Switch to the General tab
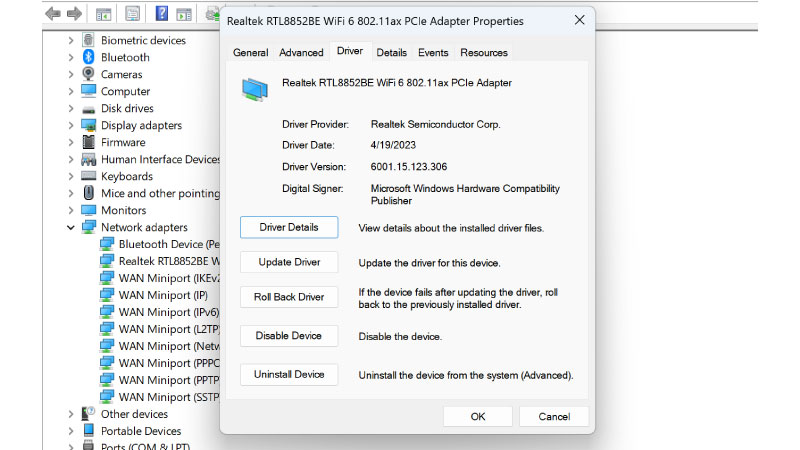This screenshot has width=800, height=450. click(x=250, y=53)
